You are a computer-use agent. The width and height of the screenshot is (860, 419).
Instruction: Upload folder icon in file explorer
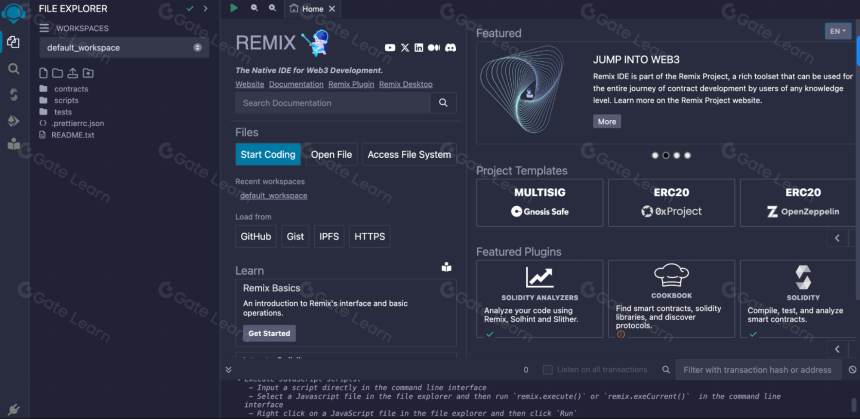[88, 73]
